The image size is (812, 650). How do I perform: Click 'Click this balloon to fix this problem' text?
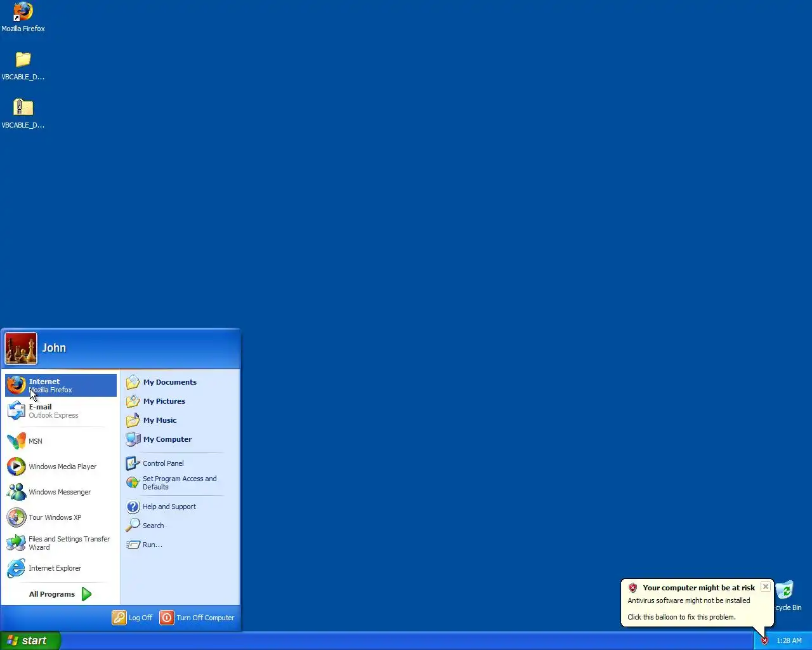[x=681, y=617]
